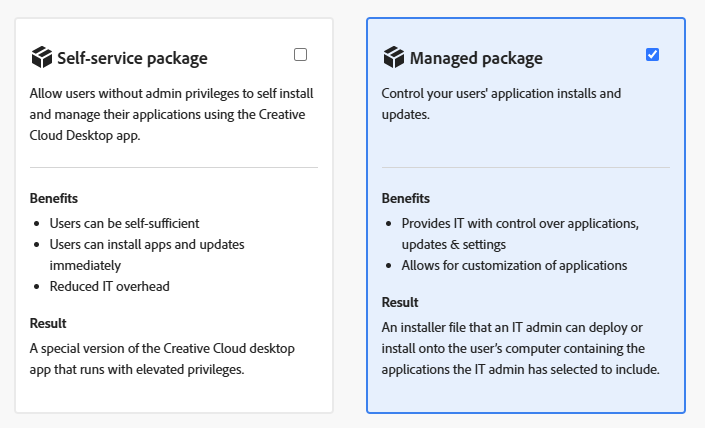Select the Self-service package title
705x428 pixels.
132,58
